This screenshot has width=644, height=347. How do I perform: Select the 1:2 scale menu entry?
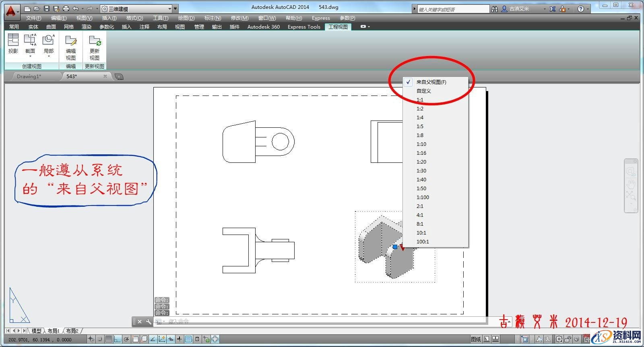click(x=420, y=109)
